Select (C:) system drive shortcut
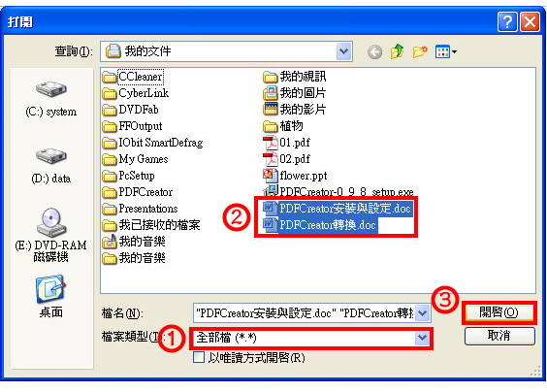Viewport: 547px width, 392px height. coord(51,99)
